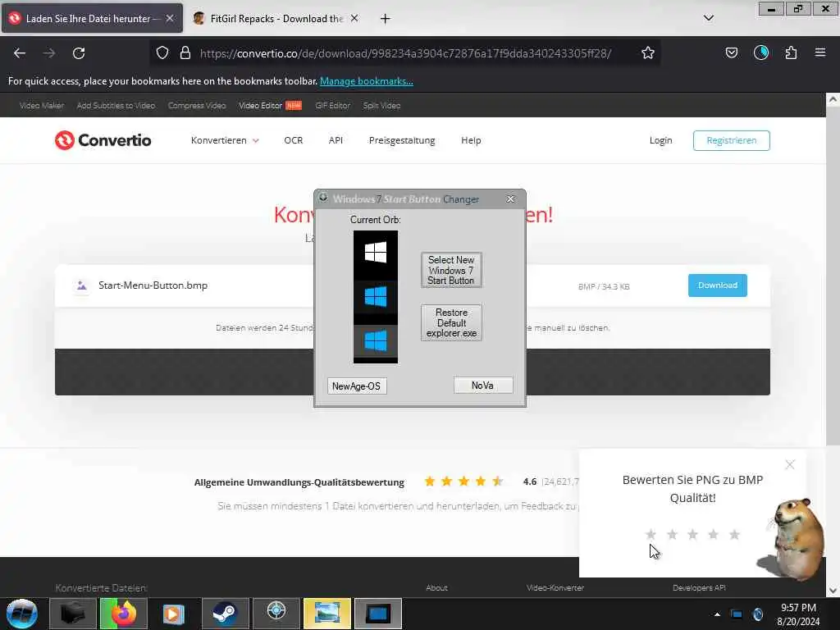
Task: Click the blue circular toolbar icon
Action: coord(760,52)
